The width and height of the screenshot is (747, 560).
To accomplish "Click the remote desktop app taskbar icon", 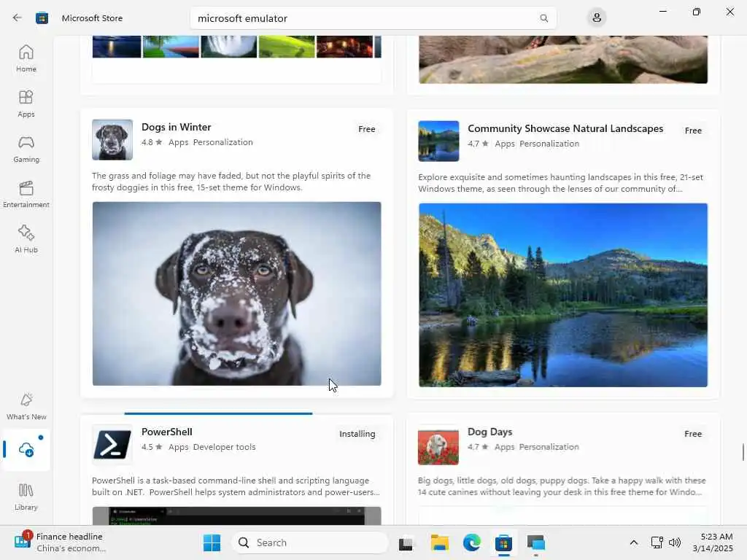I will pos(536,542).
